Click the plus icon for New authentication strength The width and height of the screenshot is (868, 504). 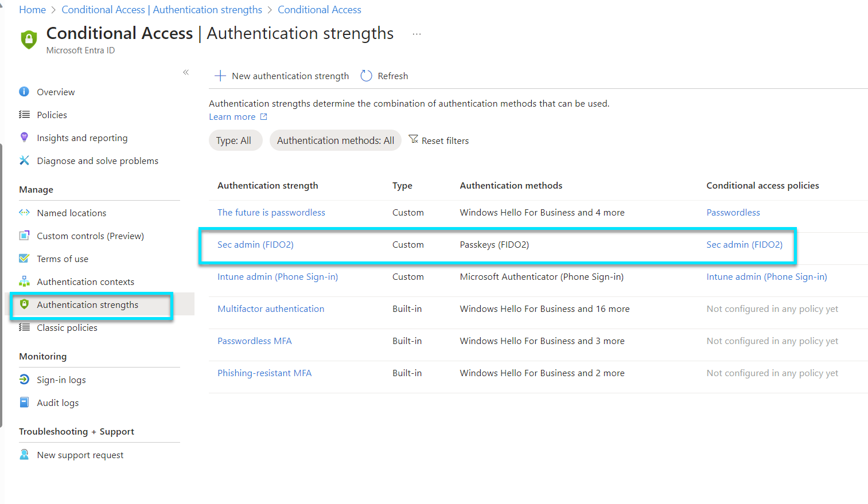(x=220, y=76)
